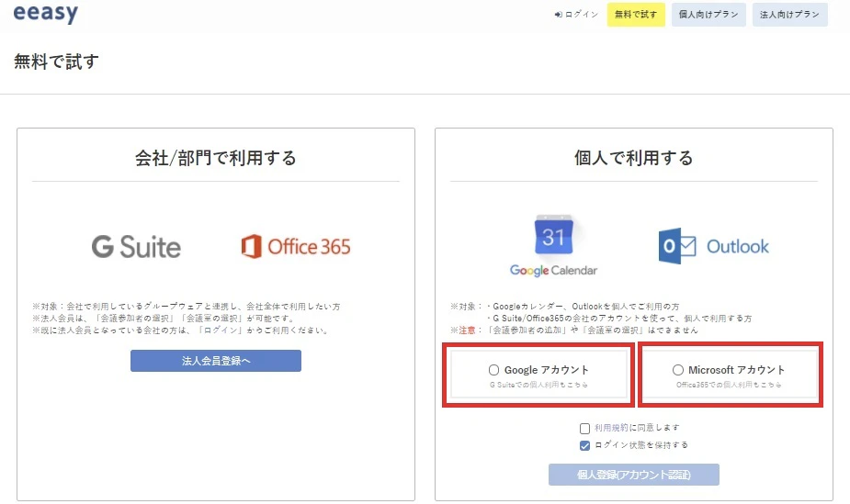This screenshot has width=850, height=504.
Task: Click the 無料で試す page title
Action: tap(56, 62)
